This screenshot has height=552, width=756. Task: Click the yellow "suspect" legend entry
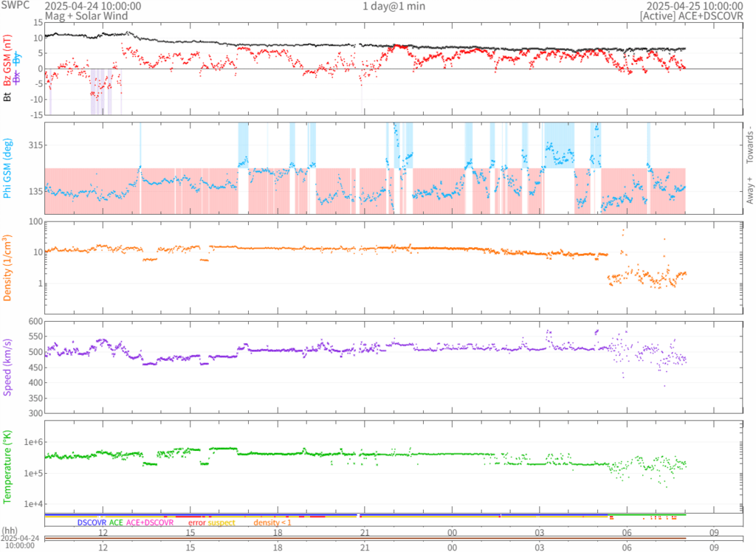(x=221, y=522)
